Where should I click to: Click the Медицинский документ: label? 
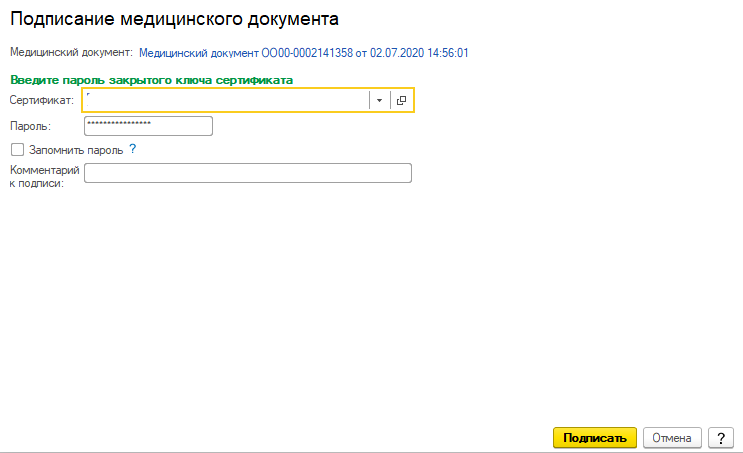click(x=71, y=52)
